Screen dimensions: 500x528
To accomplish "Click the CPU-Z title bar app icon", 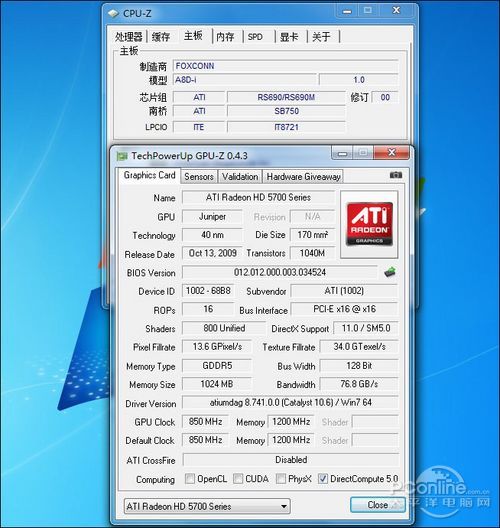I will 113,13.
